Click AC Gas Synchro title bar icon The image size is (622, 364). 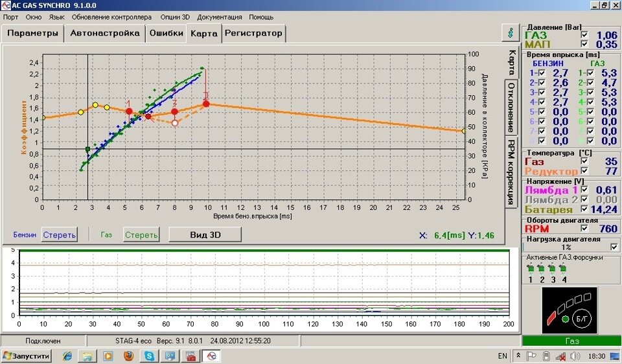pyautogui.click(x=6, y=5)
